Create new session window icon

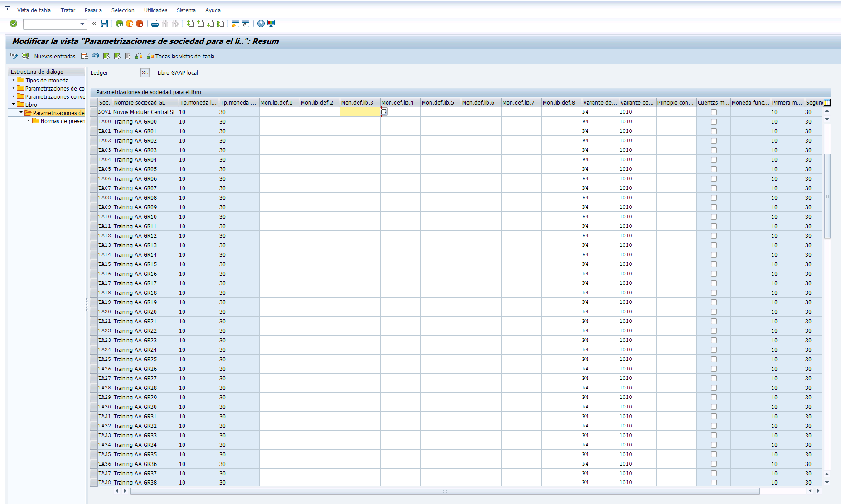(235, 24)
